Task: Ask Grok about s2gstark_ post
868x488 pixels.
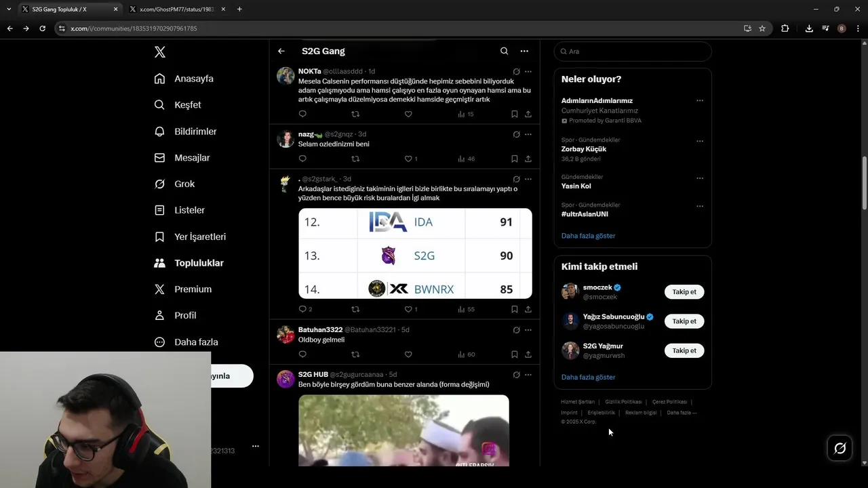Action: click(x=516, y=179)
